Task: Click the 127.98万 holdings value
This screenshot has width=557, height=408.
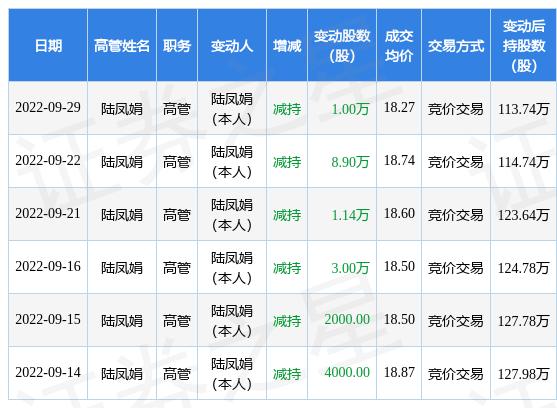Action: click(524, 373)
